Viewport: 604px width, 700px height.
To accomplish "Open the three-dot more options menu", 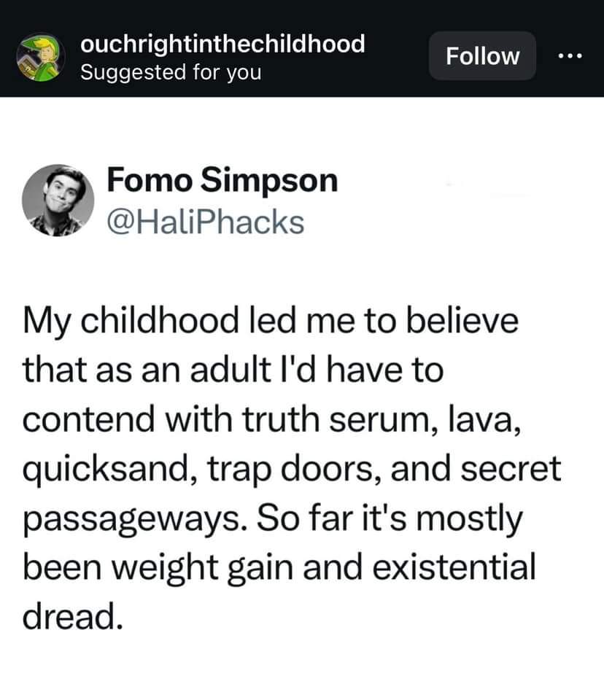I will tap(570, 56).
